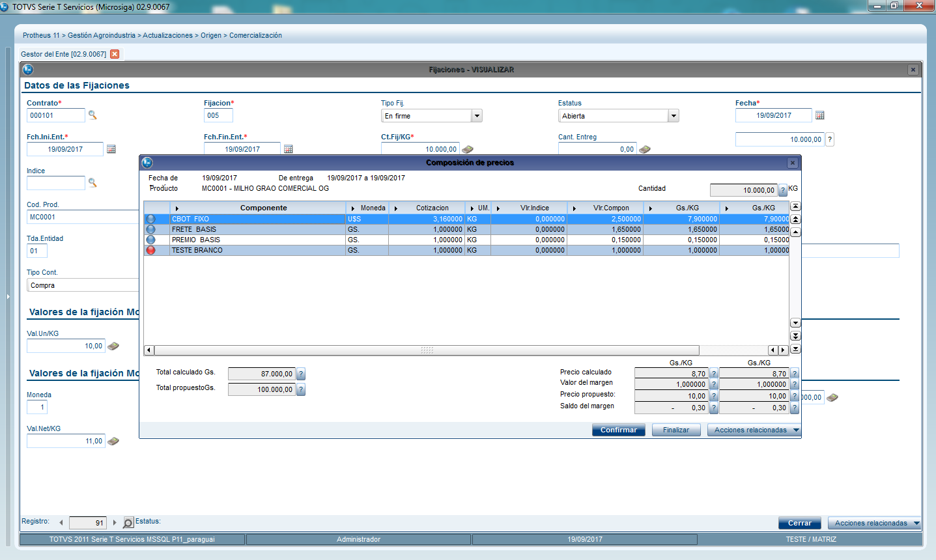Open Acciones relacionadas next to Cerrar
Image resolution: width=936 pixels, height=560 pixels.
(x=874, y=523)
